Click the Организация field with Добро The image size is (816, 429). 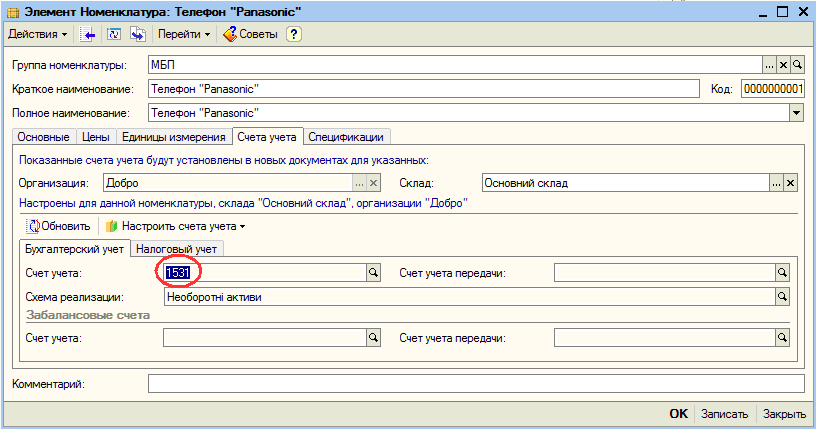point(228,183)
